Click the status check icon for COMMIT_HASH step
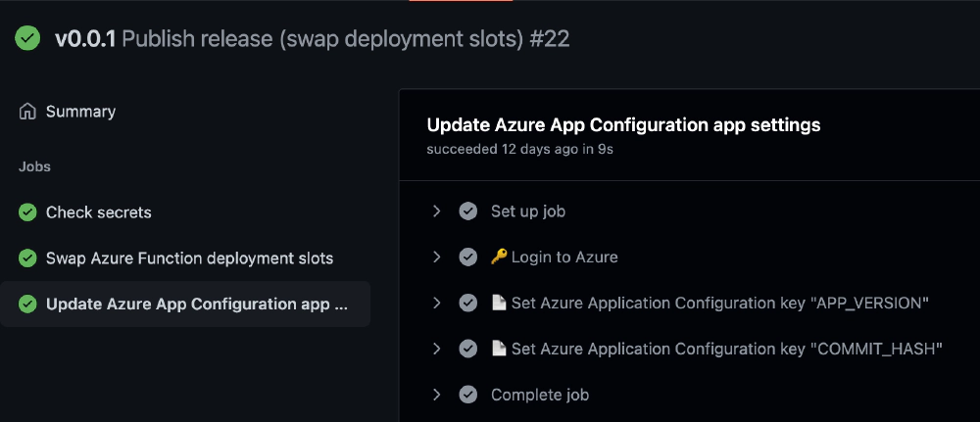 (x=468, y=349)
